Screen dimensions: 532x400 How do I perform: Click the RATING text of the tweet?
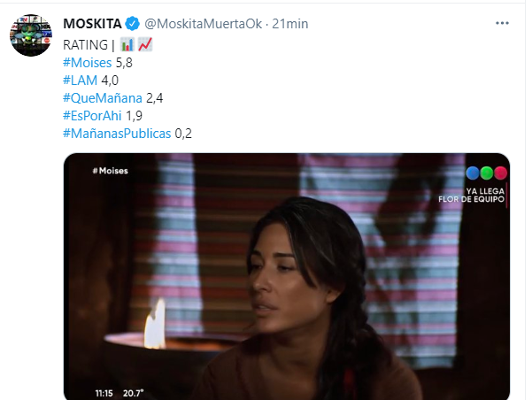tap(86, 45)
